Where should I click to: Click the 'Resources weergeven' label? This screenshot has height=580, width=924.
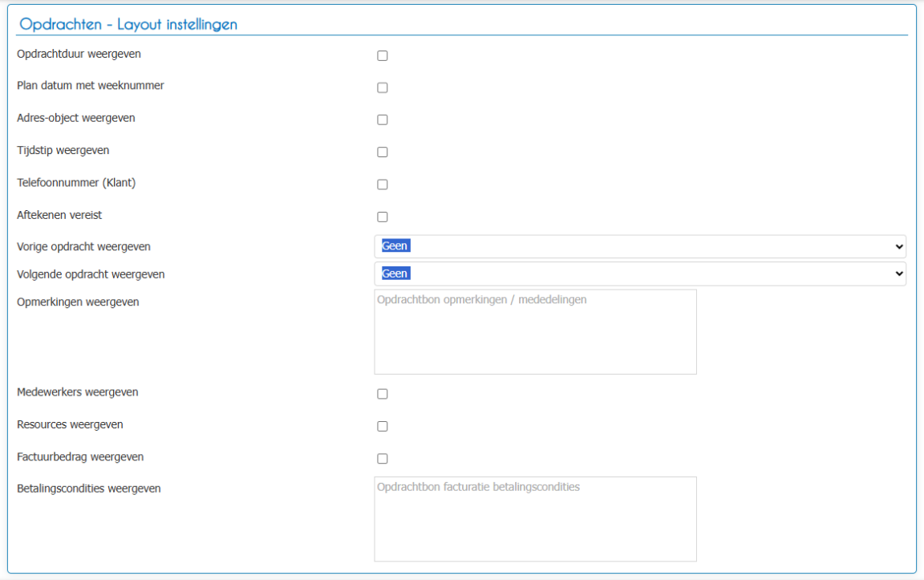click(70, 425)
